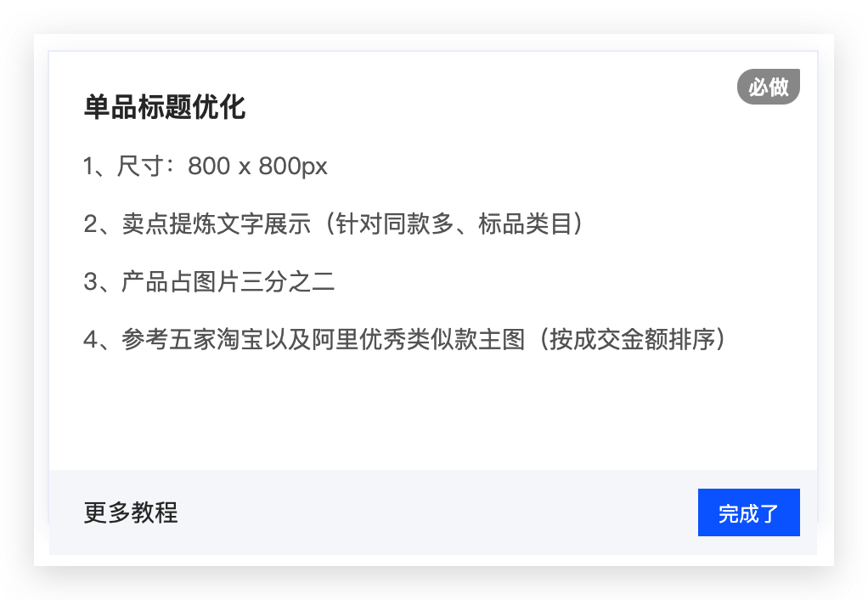Click the number 2、 list marker
This screenshot has width=868, height=600.
tap(98, 224)
